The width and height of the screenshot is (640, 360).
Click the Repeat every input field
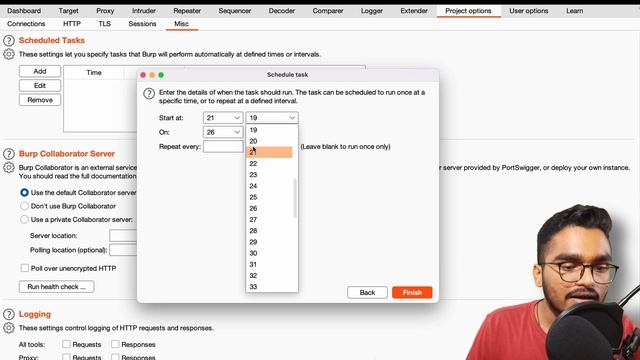click(223, 147)
